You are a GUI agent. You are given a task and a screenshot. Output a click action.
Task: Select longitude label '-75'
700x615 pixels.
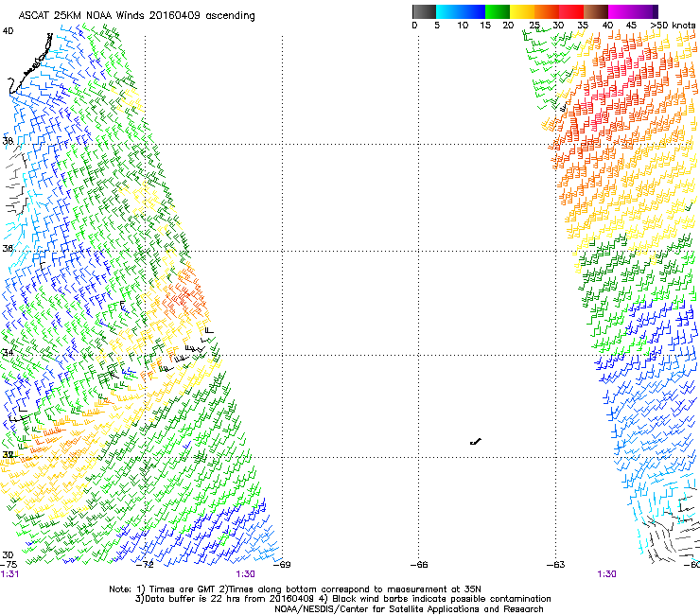click(x=9, y=565)
